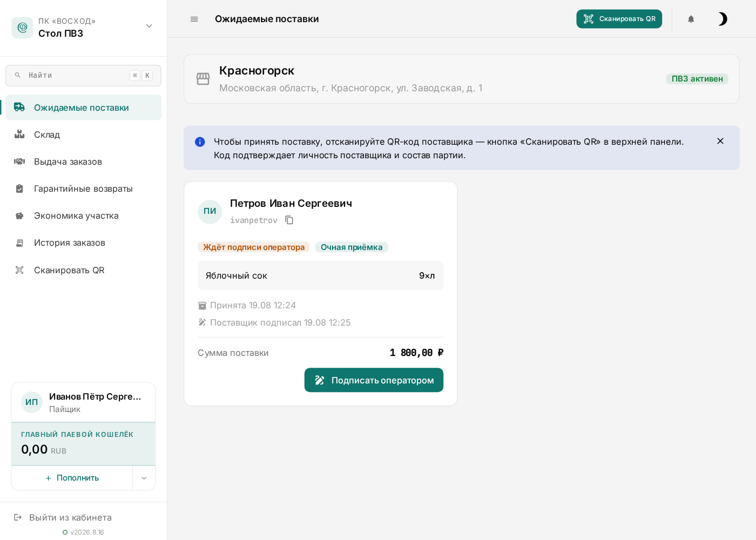This screenshot has width=756, height=540.
Task: Click the ИП avatar of Иванов Пётр
Action: point(32,402)
